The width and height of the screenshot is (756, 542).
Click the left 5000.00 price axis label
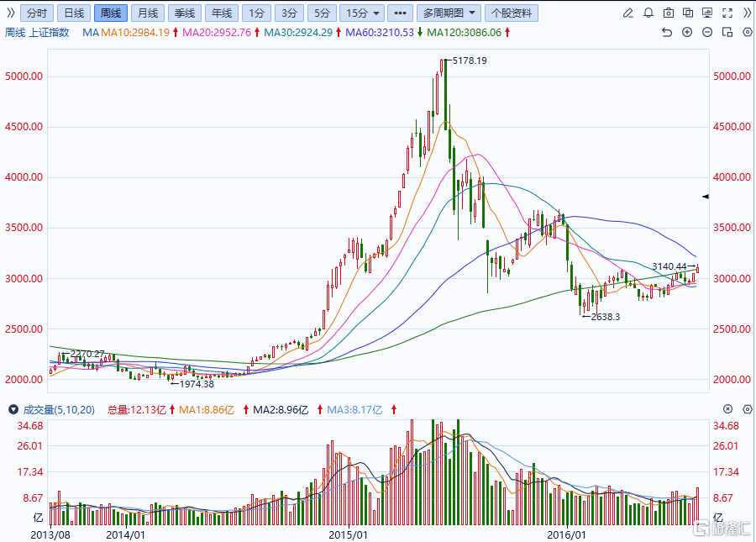[24, 76]
